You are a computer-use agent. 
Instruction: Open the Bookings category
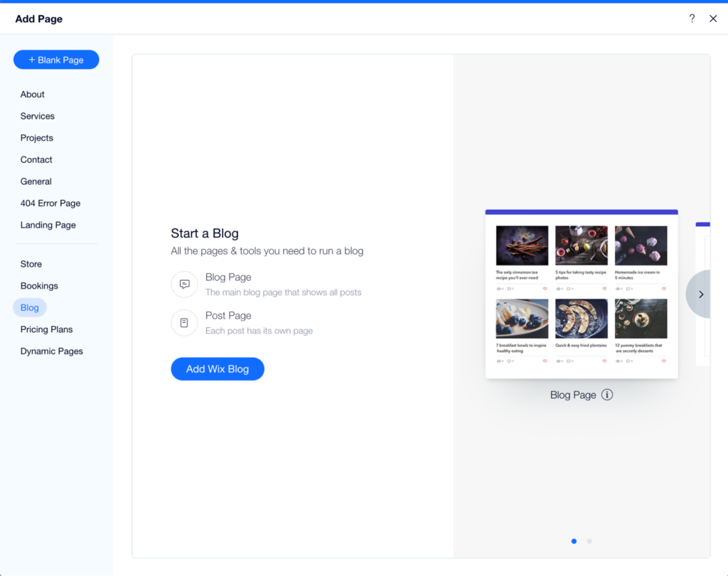pyautogui.click(x=39, y=286)
